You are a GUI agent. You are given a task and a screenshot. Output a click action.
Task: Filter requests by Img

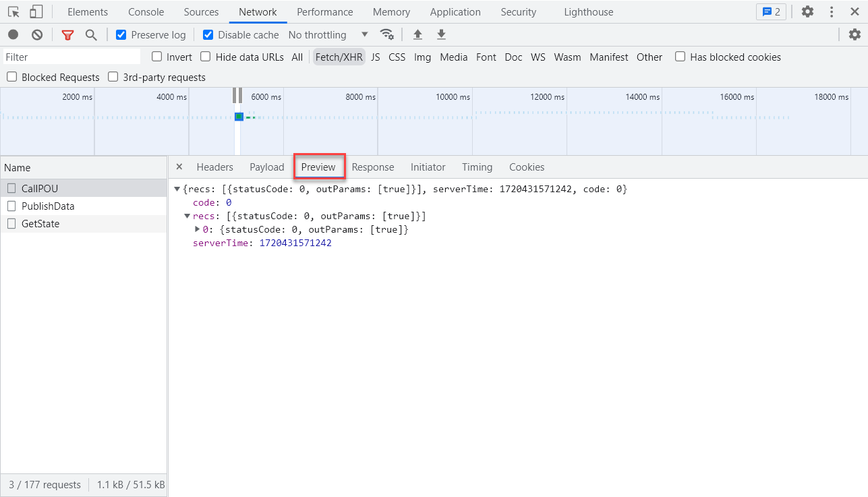(x=422, y=57)
